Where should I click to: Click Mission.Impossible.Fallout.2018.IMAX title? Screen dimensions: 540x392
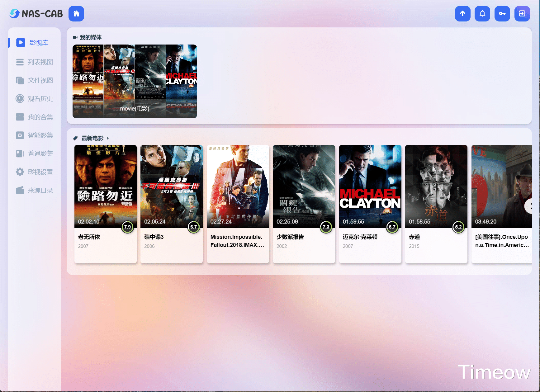pyautogui.click(x=238, y=241)
